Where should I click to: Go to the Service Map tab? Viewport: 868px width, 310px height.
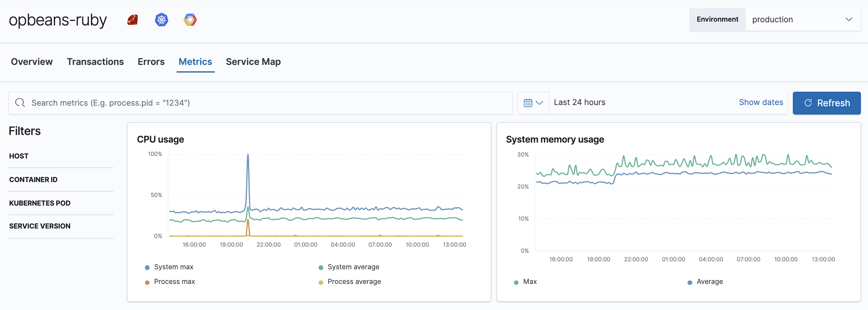(x=253, y=62)
